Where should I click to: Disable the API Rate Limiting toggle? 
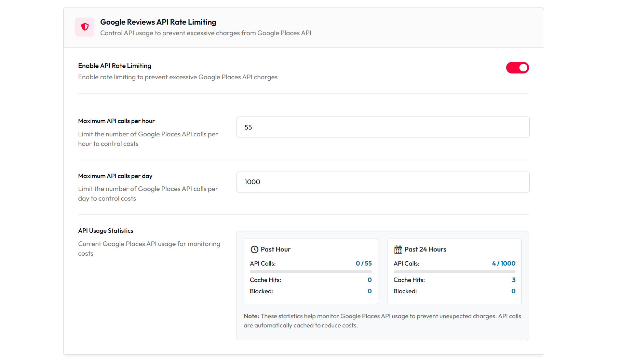(x=517, y=68)
